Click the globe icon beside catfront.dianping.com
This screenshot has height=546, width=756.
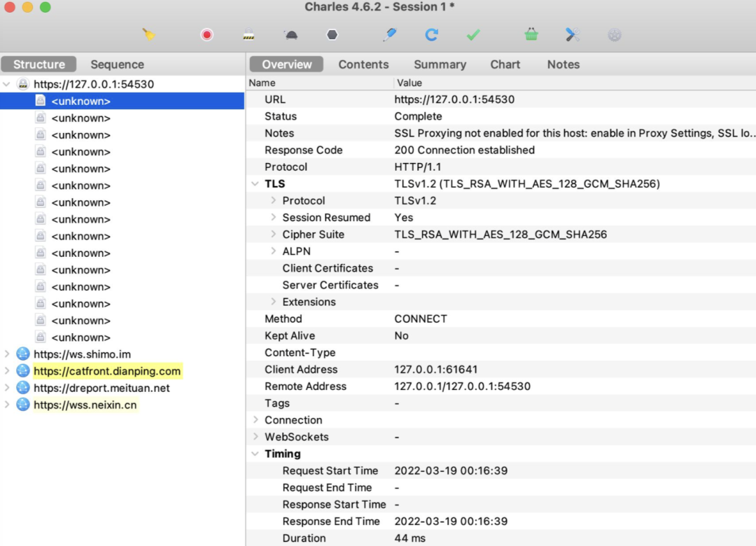[22, 371]
